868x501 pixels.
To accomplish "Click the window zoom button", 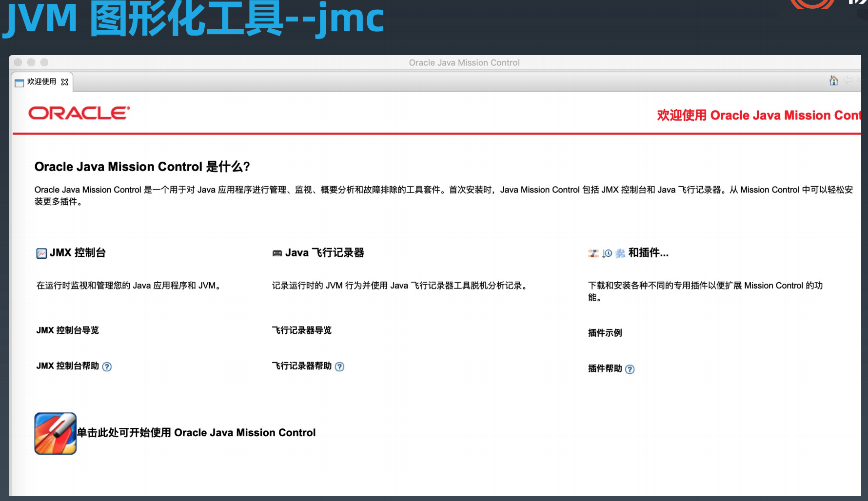I will (44, 62).
